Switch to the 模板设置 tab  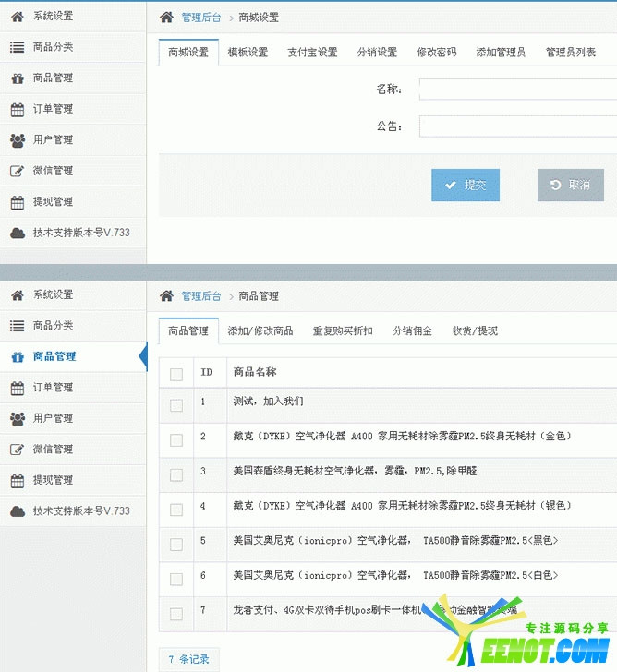(x=248, y=53)
